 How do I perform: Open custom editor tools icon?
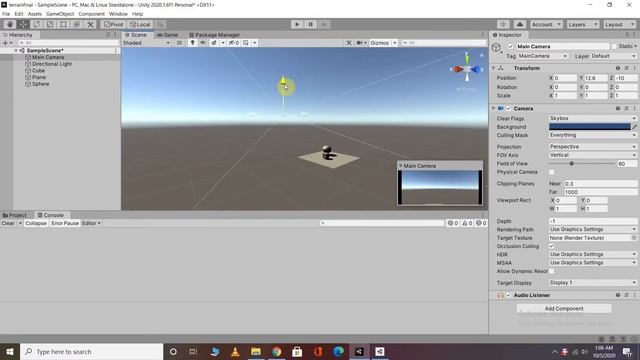[90, 24]
